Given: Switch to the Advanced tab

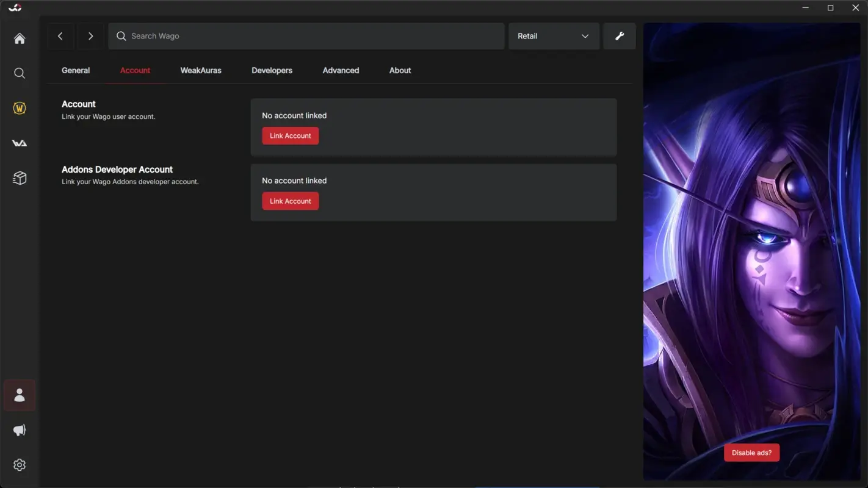Looking at the screenshot, I should coord(340,70).
